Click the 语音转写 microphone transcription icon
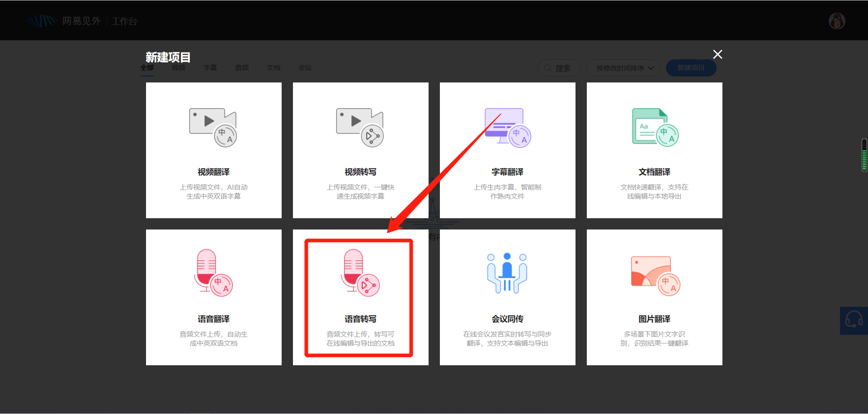868x414 pixels. [x=360, y=273]
